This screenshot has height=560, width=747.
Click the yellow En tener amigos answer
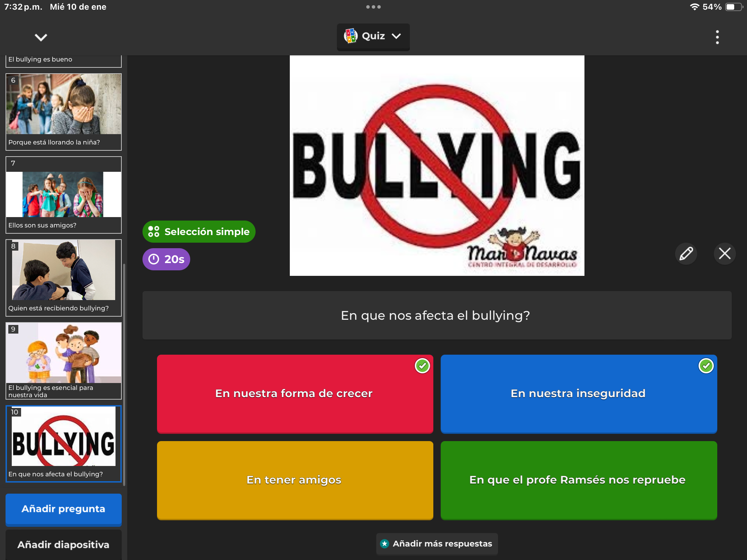point(295,480)
